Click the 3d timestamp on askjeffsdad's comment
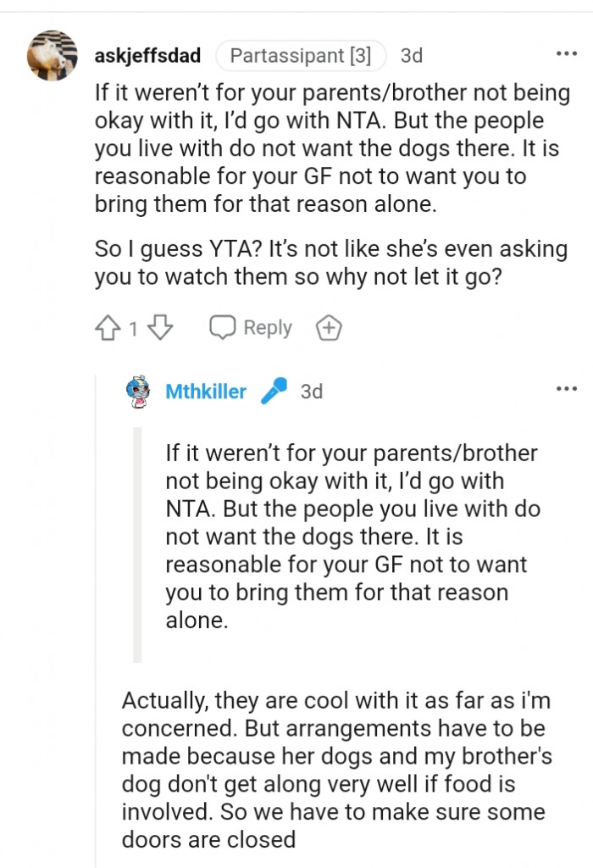Viewport: 593px width, 868px height. [412, 55]
